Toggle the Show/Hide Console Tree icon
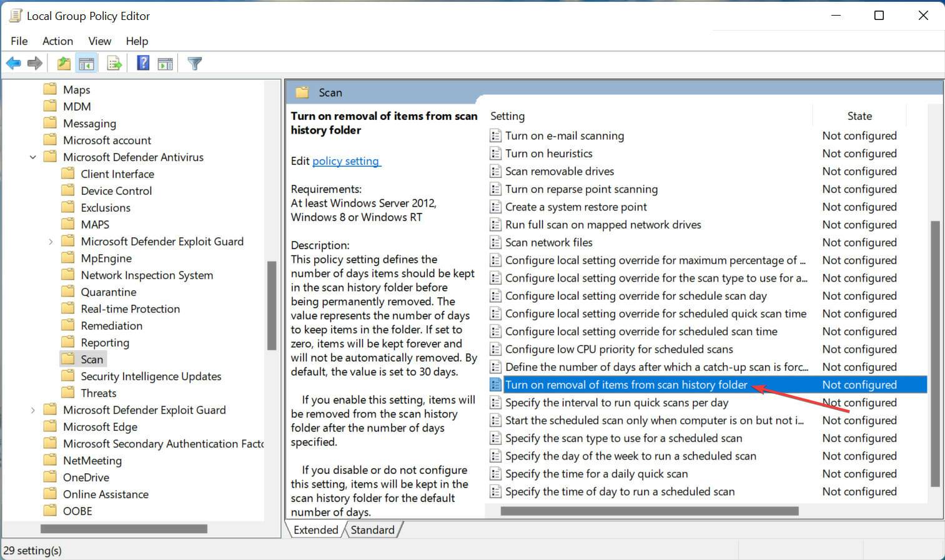The height and width of the screenshot is (560, 945). click(87, 62)
